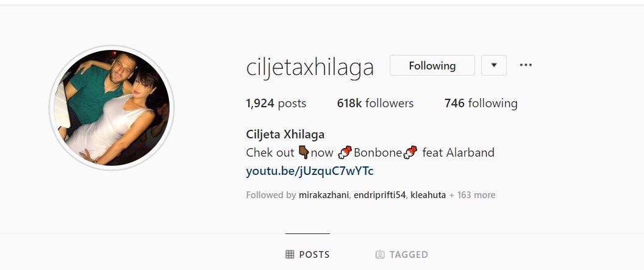Image resolution: width=644 pixels, height=270 pixels.
Task: Open the profile picture
Action: pyautogui.click(x=112, y=107)
